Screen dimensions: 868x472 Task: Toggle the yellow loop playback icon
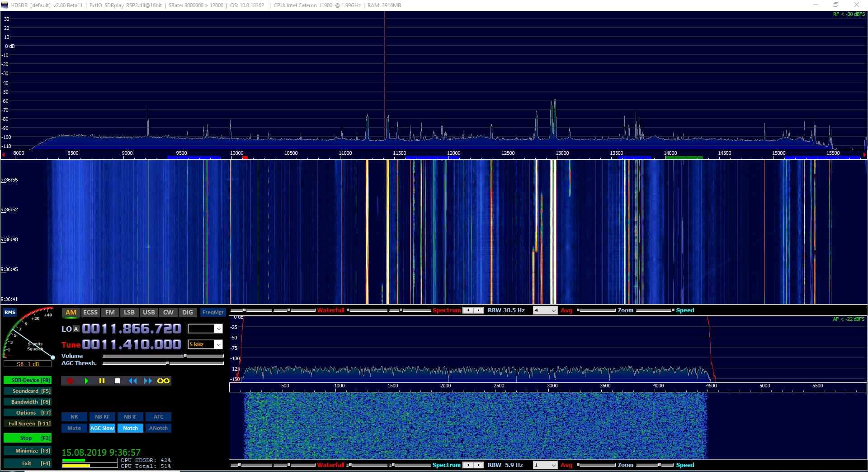pyautogui.click(x=163, y=381)
